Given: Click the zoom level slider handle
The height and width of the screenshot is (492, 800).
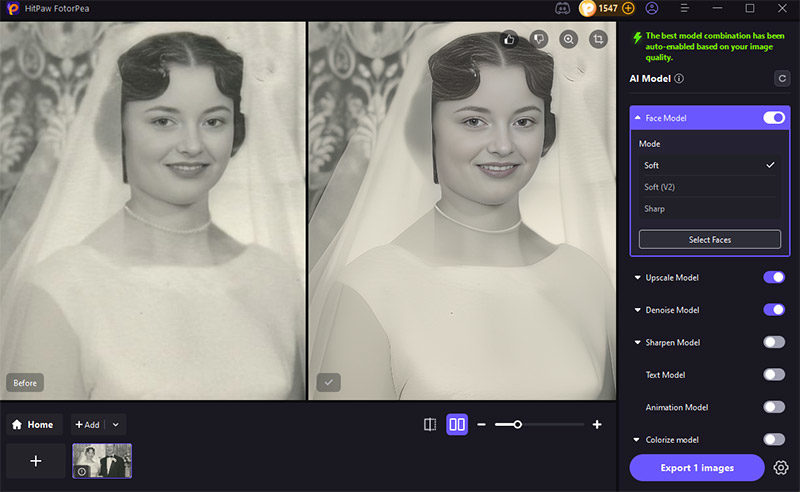Looking at the screenshot, I should 517,425.
